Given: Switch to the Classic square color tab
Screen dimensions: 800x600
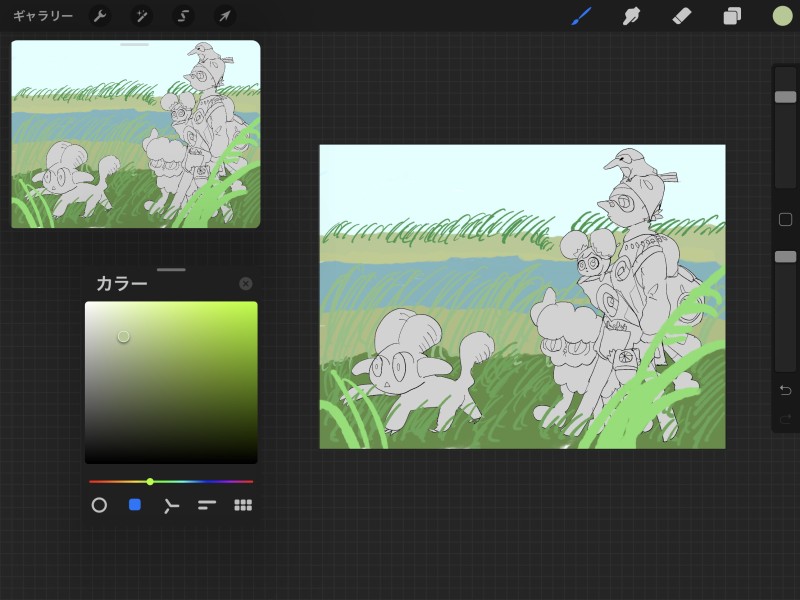Looking at the screenshot, I should tap(135, 505).
